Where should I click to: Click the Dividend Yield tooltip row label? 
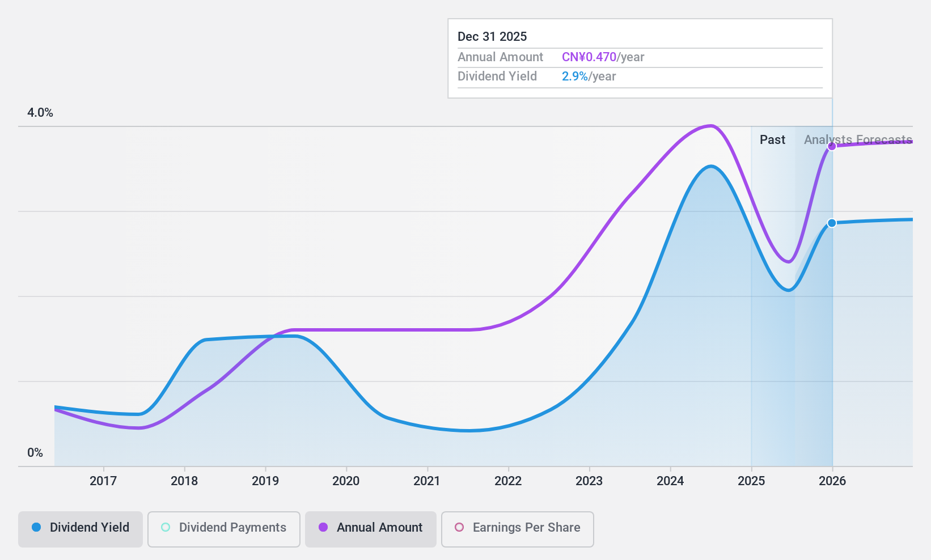pos(497,77)
